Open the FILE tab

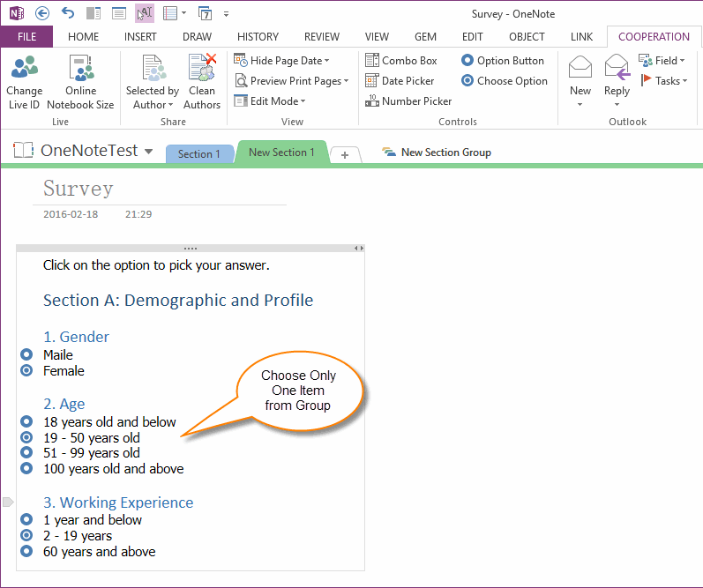(x=26, y=37)
